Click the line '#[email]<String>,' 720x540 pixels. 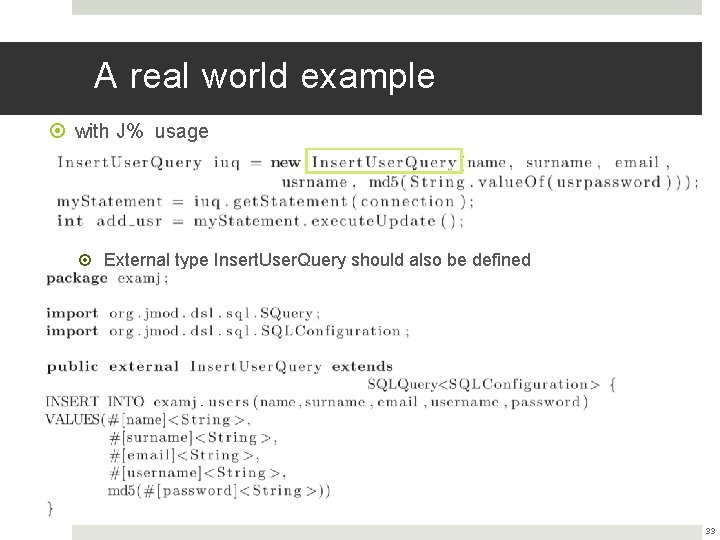[184, 456]
